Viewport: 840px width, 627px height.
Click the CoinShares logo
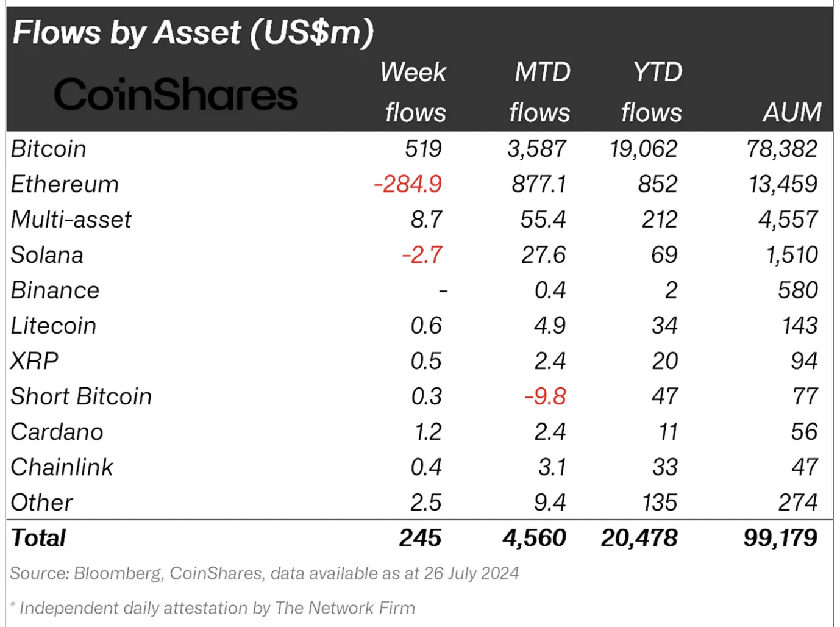(x=176, y=95)
